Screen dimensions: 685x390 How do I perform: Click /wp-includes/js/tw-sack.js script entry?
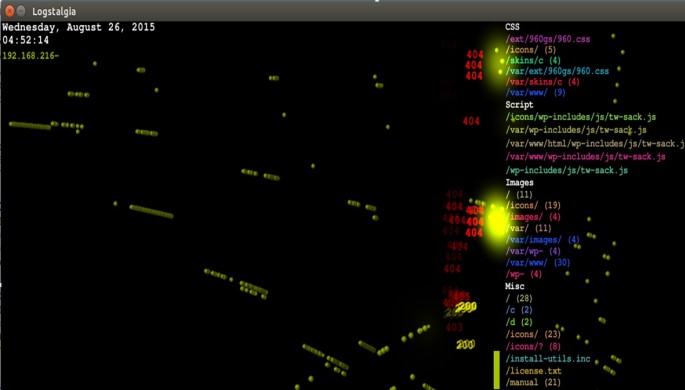(x=567, y=170)
